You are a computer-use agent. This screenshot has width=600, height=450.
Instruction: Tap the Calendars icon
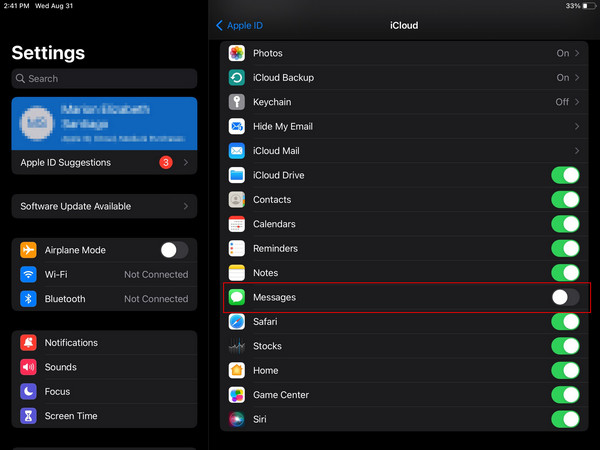point(236,224)
